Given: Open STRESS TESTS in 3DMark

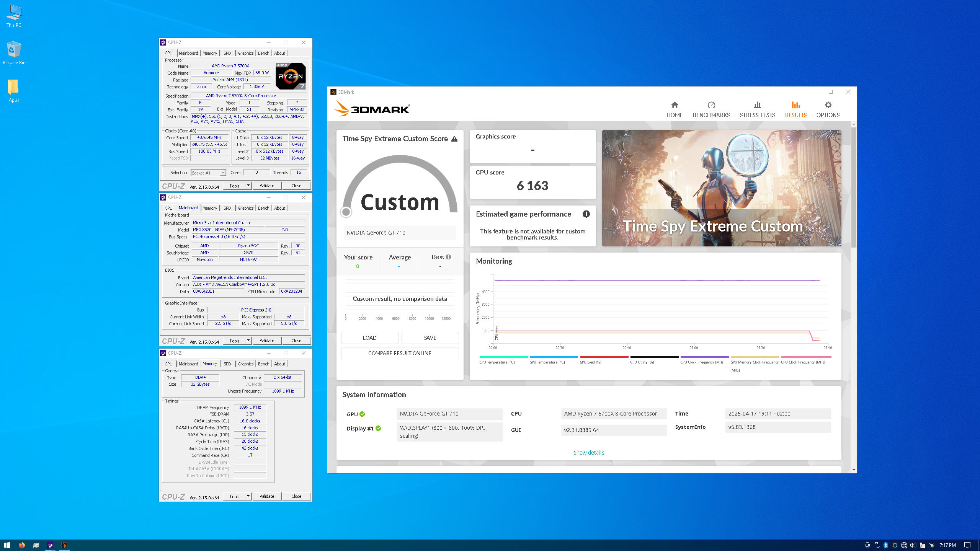Looking at the screenshot, I should pos(757,109).
